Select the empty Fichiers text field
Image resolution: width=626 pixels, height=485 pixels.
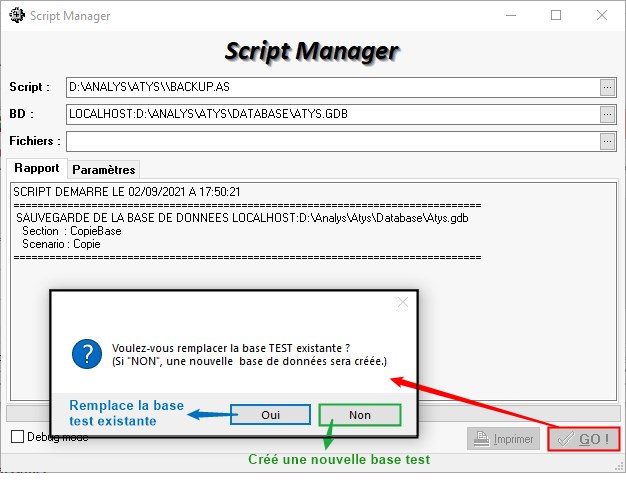coord(330,141)
